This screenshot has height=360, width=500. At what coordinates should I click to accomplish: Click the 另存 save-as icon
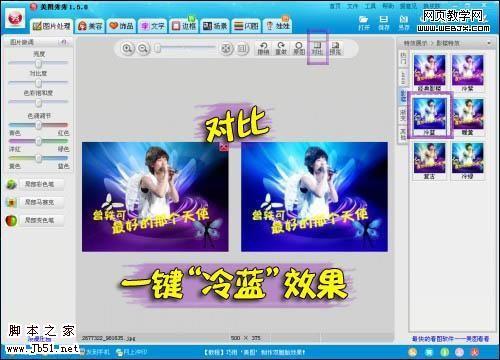click(x=404, y=23)
